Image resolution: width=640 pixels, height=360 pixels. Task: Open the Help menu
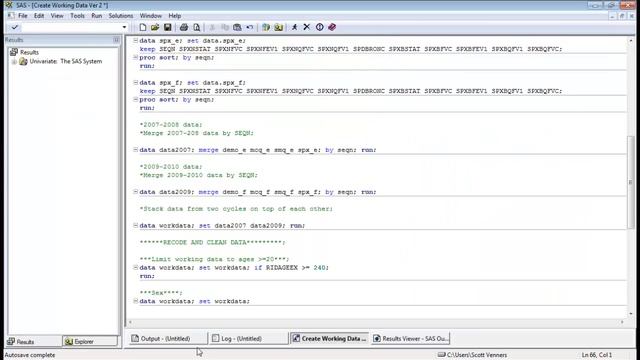(175, 16)
